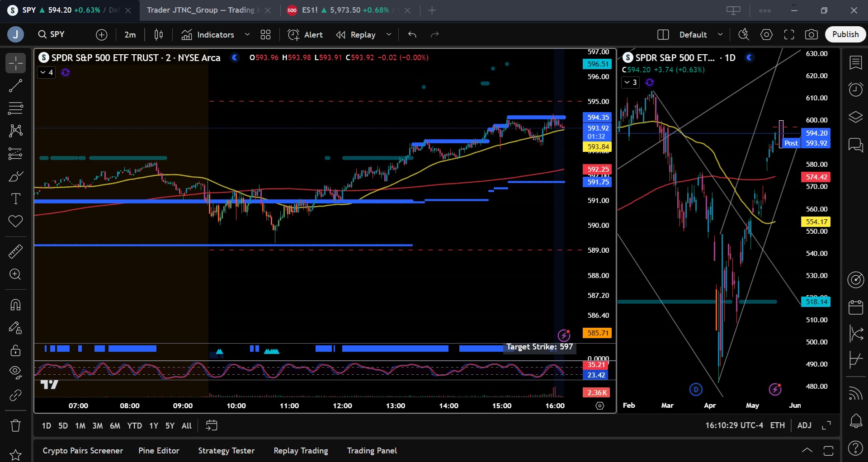The width and height of the screenshot is (868, 462).
Task: Open symbol search for SPY
Action: 52,34
